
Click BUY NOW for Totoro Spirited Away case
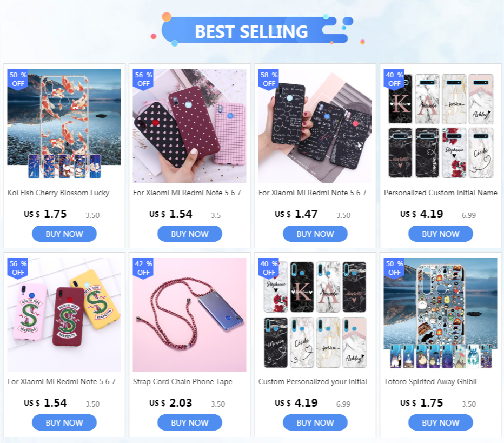(440, 422)
